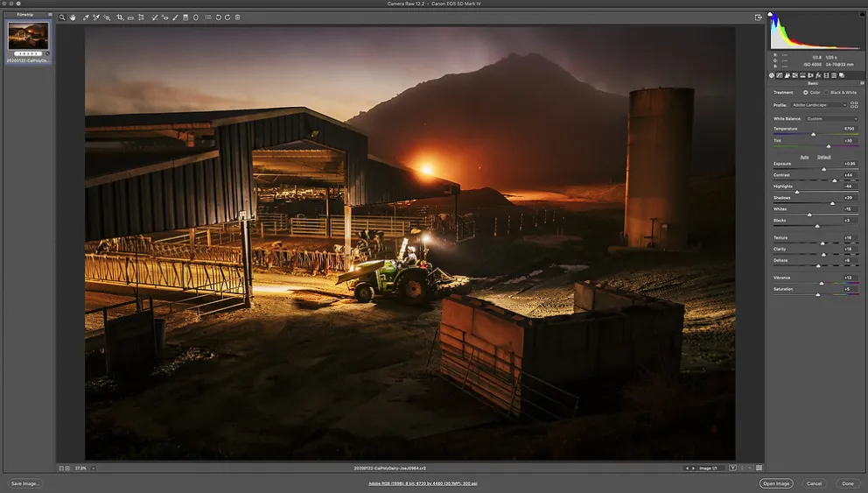Click the Done button
868x493 pixels.
pyautogui.click(x=848, y=483)
